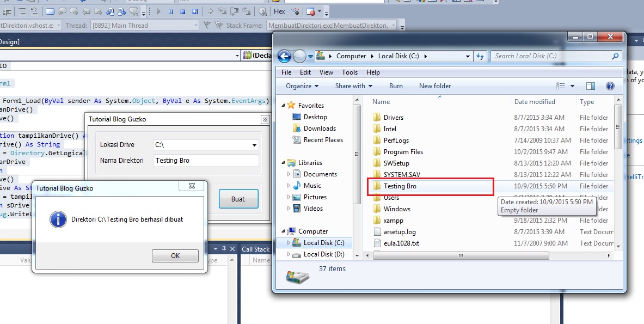This screenshot has width=644, height=324.
Task: Click the file list horizontal scrollbar thumb
Action: 461,256
